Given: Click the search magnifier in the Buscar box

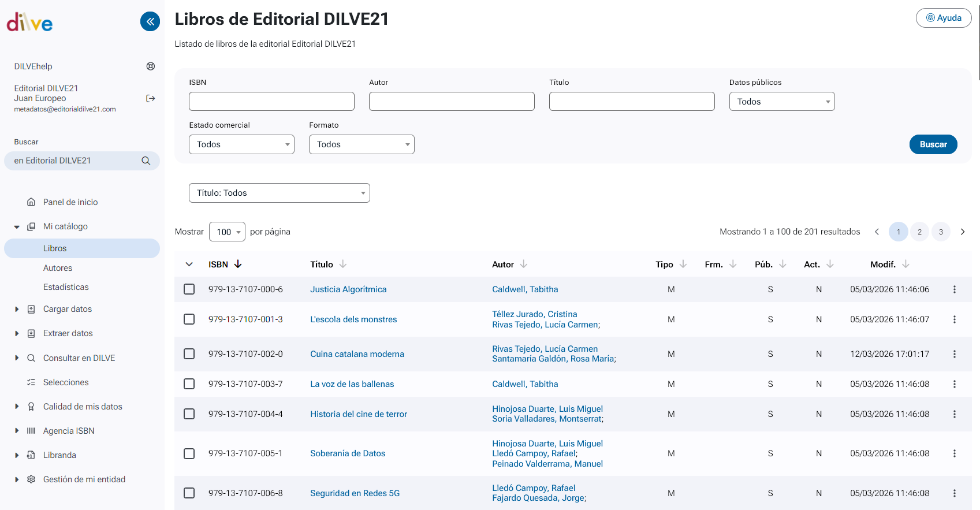Looking at the screenshot, I should pos(146,161).
